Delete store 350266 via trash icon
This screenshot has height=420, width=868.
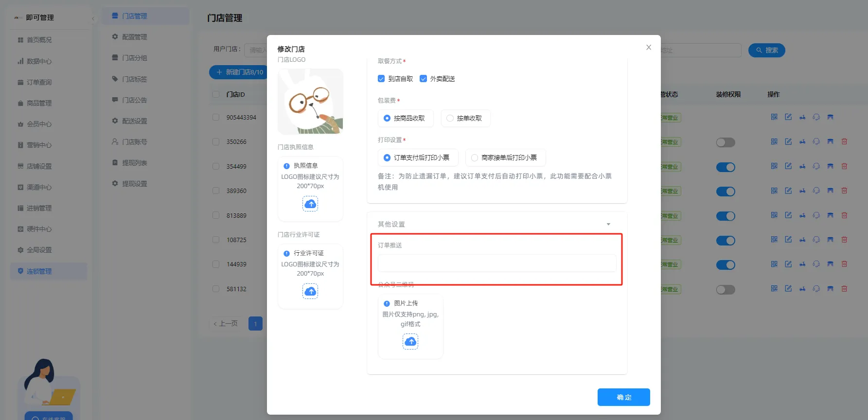click(x=845, y=141)
